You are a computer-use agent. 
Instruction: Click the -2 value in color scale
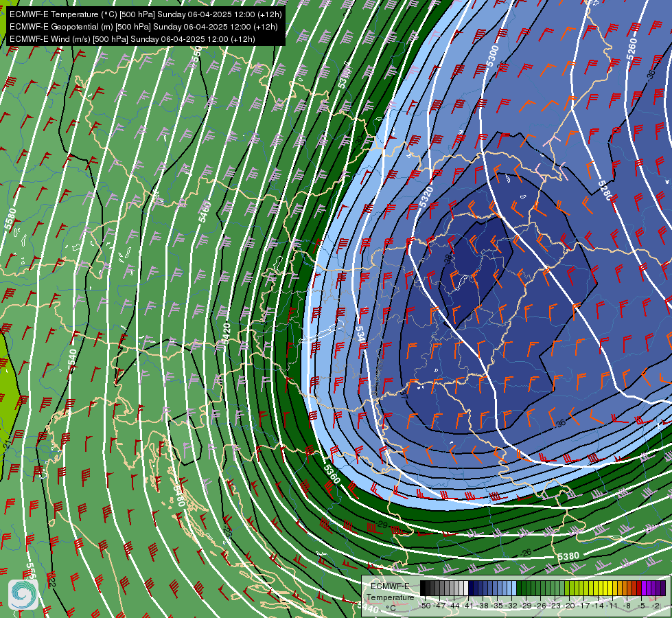tap(655, 606)
